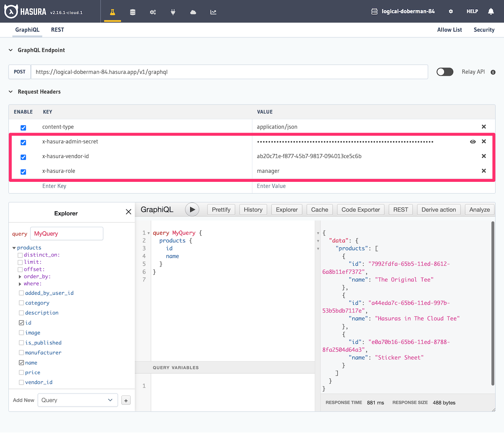Reveal admin secret with the eye icon
The width and height of the screenshot is (504, 433).
(x=473, y=142)
